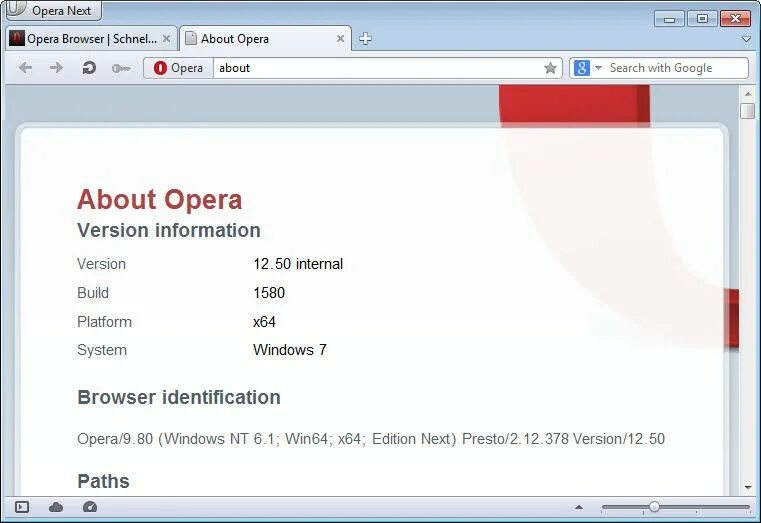Click the Version information heading
The height and width of the screenshot is (523, 761).
tap(169, 230)
